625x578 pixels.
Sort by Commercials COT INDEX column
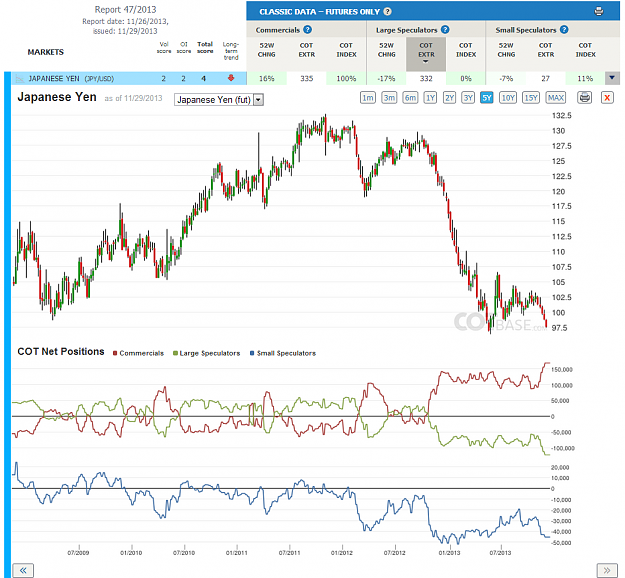click(346, 50)
